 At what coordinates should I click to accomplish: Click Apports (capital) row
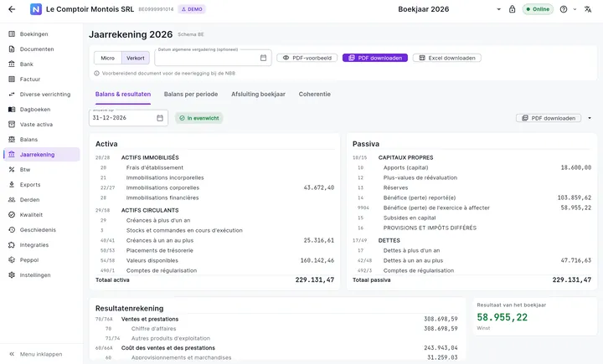472,167
